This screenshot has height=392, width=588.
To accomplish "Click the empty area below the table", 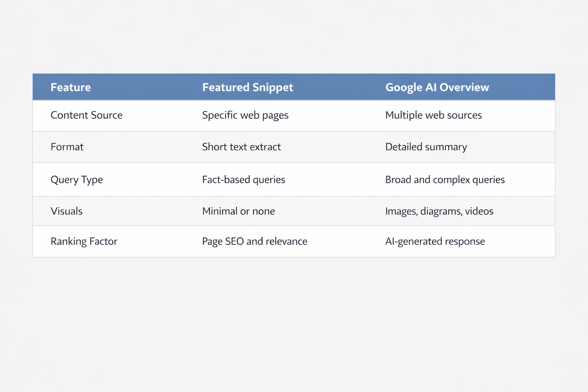I will tap(294, 325).
